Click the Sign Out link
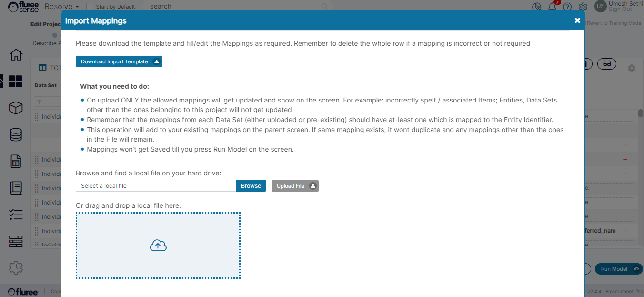The width and height of the screenshot is (644, 297). (620, 10)
